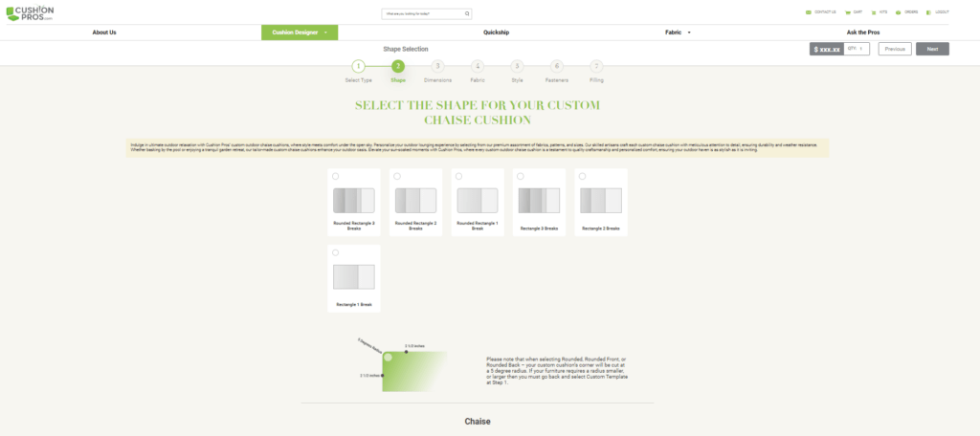The height and width of the screenshot is (436, 980).
Task: Select Rectangle 2 Breaks radio button
Action: coord(582,177)
